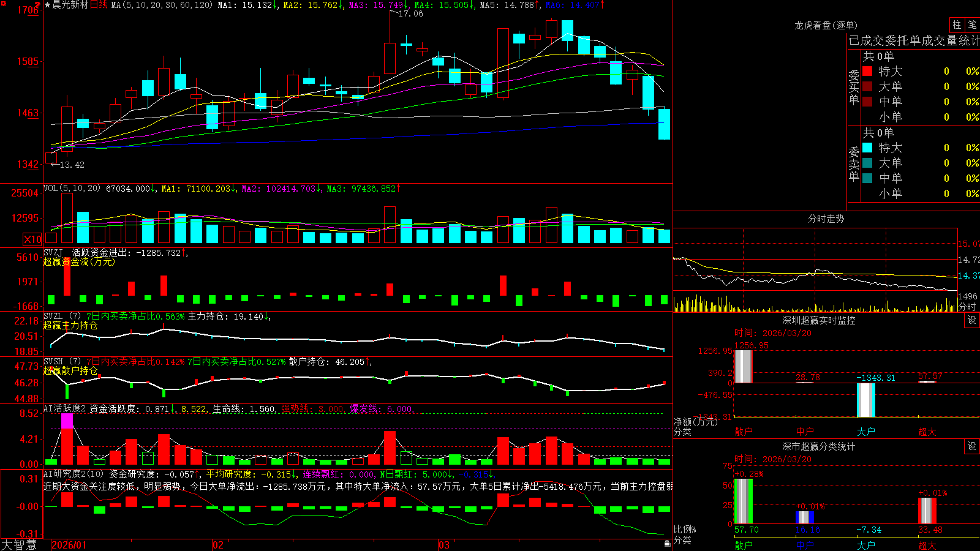This screenshot has width=980, height=551.
Task: Click the cyan 大户 bar showing -1343.31
Action: (x=865, y=400)
